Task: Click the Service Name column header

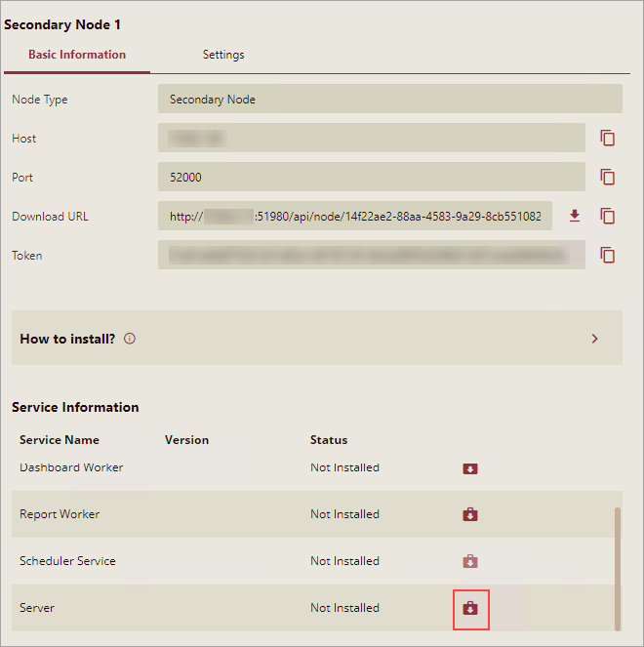Action: [x=60, y=440]
